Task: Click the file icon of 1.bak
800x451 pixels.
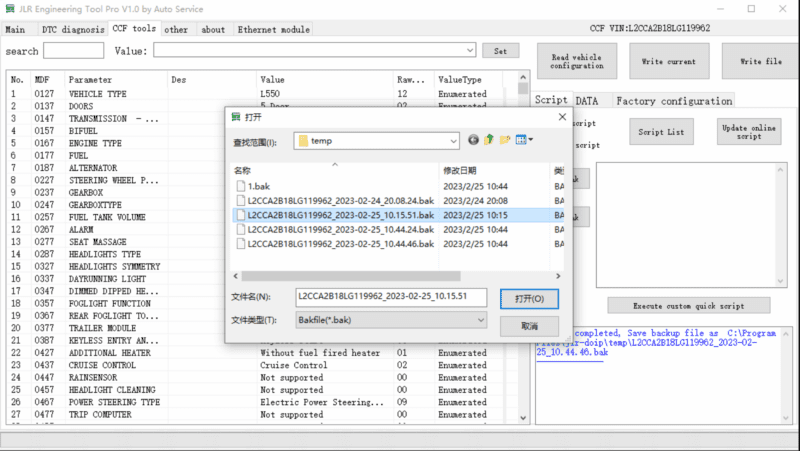Action: click(x=240, y=186)
